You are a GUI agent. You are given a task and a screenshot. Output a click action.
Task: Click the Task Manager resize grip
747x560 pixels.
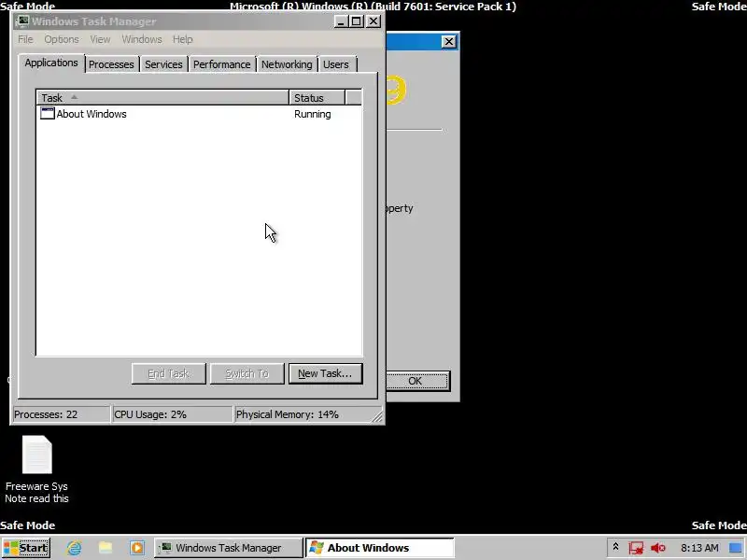377,416
